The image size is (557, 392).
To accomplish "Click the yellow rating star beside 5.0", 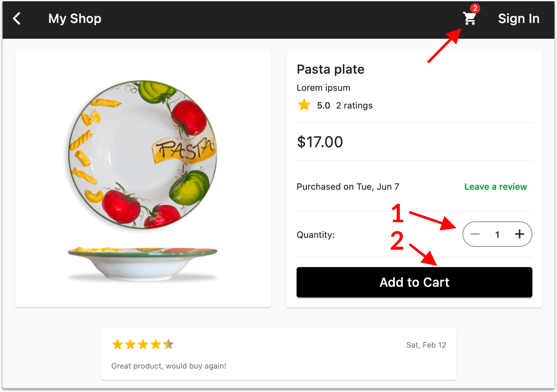I will pos(304,105).
